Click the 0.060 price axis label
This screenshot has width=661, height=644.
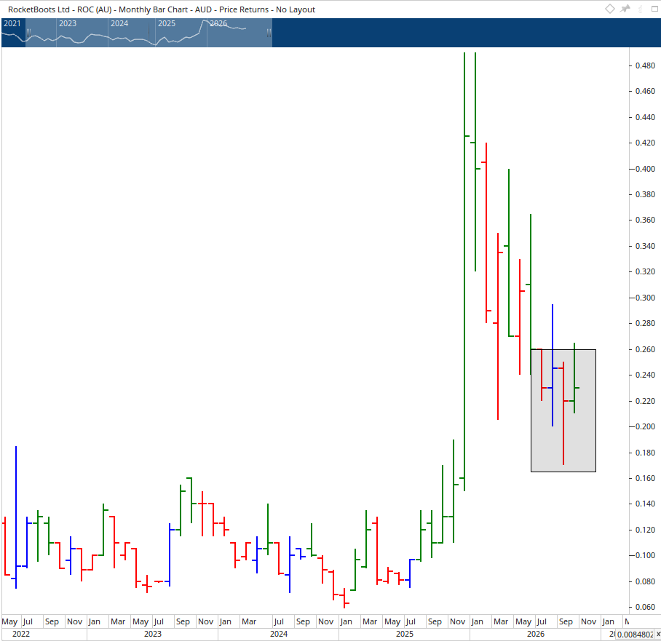click(645, 607)
